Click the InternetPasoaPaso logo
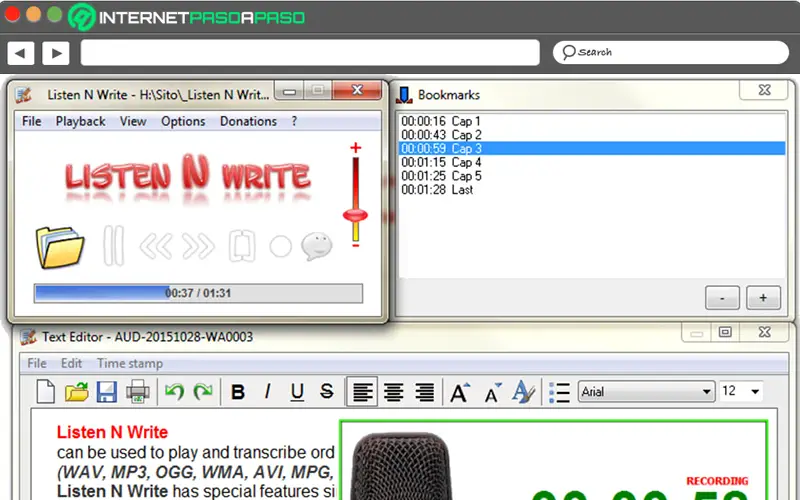The height and width of the screenshot is (500, 800). pos(187,17)
